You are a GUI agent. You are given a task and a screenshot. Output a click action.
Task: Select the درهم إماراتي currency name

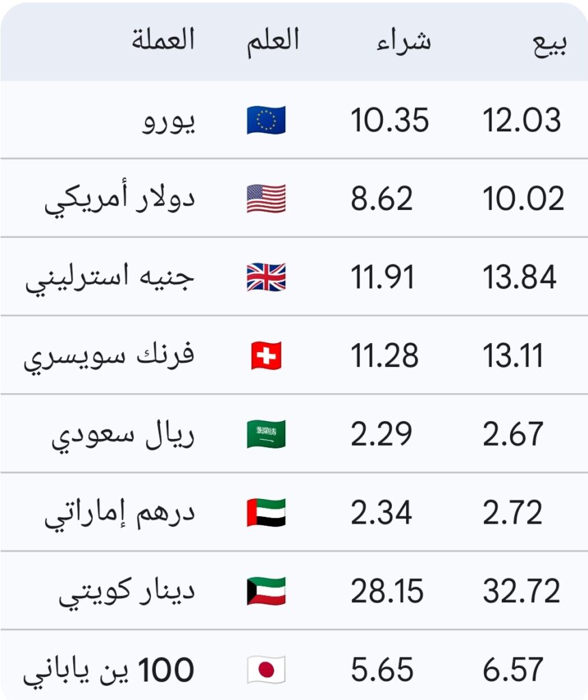pos(120,514)
